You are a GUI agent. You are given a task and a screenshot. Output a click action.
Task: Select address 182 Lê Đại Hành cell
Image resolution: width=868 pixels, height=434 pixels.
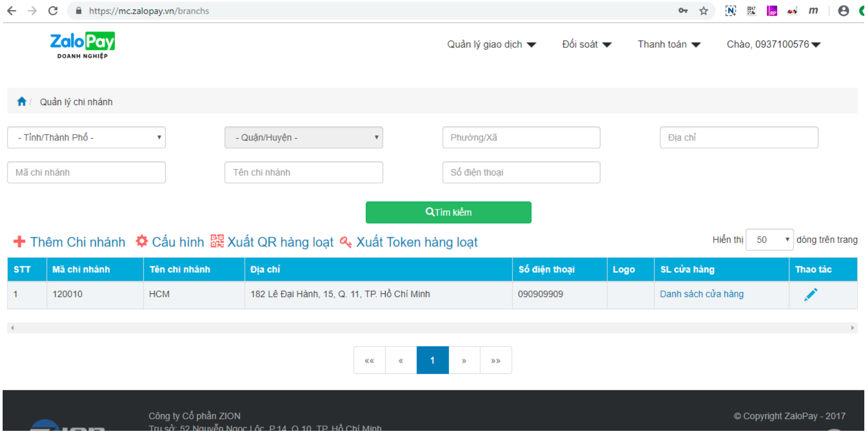(x=378, y=294)
